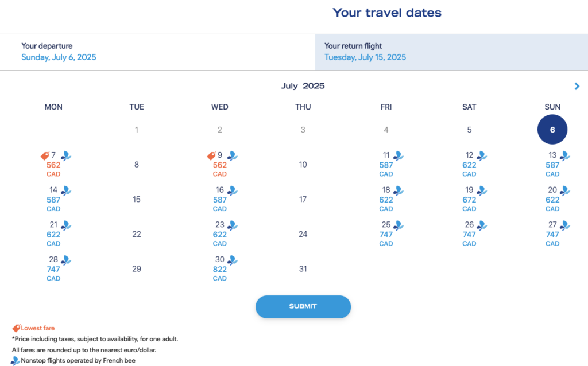Open the Your departure date tab
The width and height of the screenshot is (588, 366).
tap(157, 52)
